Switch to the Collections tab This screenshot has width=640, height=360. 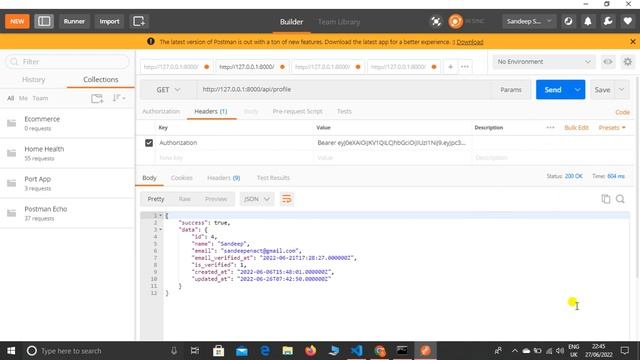coord(101,80)
